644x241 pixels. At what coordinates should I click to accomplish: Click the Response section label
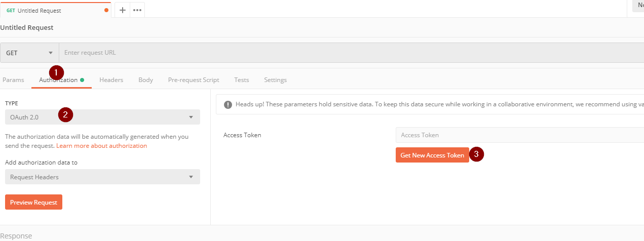16,236
